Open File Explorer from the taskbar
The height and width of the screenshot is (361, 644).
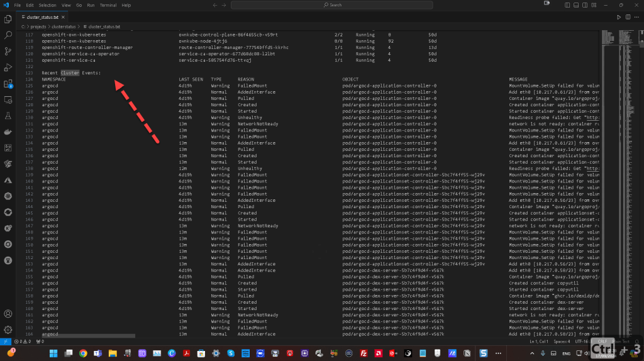pos(113,353)
